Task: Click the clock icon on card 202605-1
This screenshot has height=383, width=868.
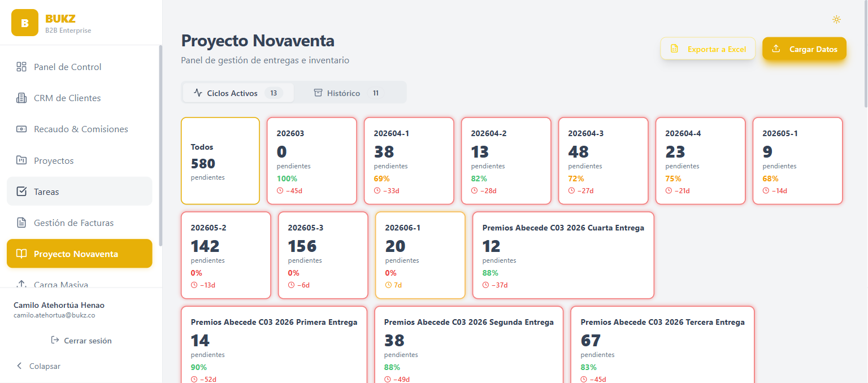Action: pos(766,191)
